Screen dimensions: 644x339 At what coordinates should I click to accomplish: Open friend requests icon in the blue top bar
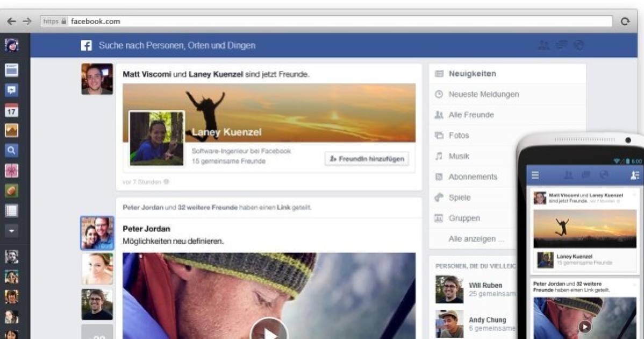point(544,45)
